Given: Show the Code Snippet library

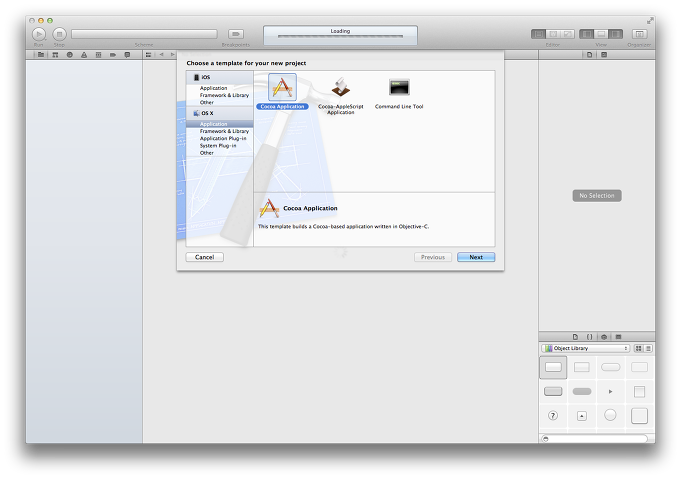Looking at the screenshot, I should click(x=589, y=337).
